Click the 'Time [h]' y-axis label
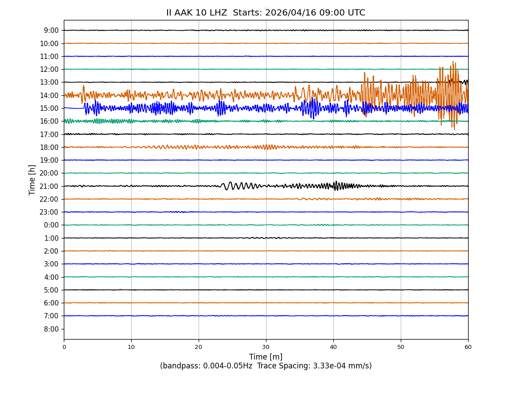Screen dimensions: 532x399 click(x=32, y=180)
